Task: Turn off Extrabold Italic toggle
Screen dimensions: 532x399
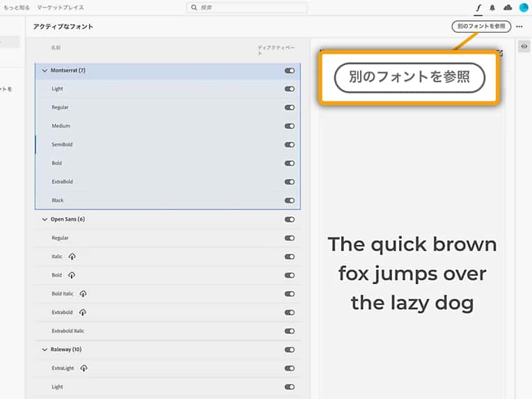Action: [x=290, y=331]
